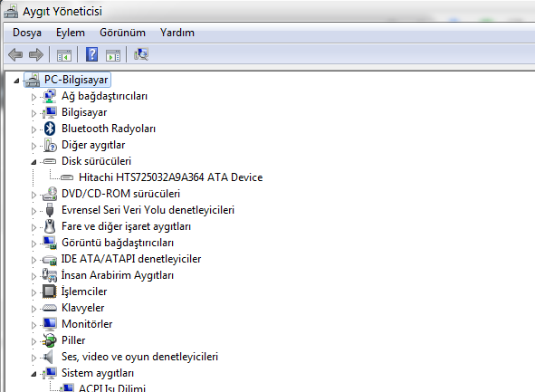The image size is (535, 392).
Task: Select Ses, video ve oyun denetleyicileri
Action: coord(139,357)
